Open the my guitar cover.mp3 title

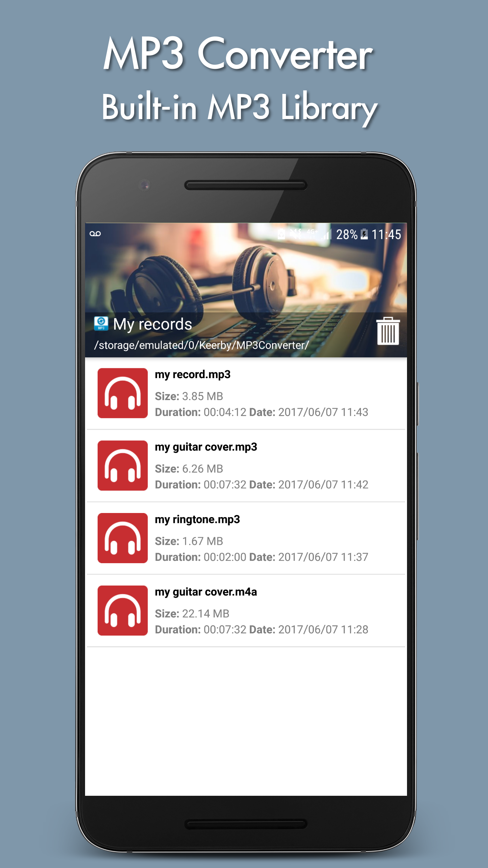point(206,447)
